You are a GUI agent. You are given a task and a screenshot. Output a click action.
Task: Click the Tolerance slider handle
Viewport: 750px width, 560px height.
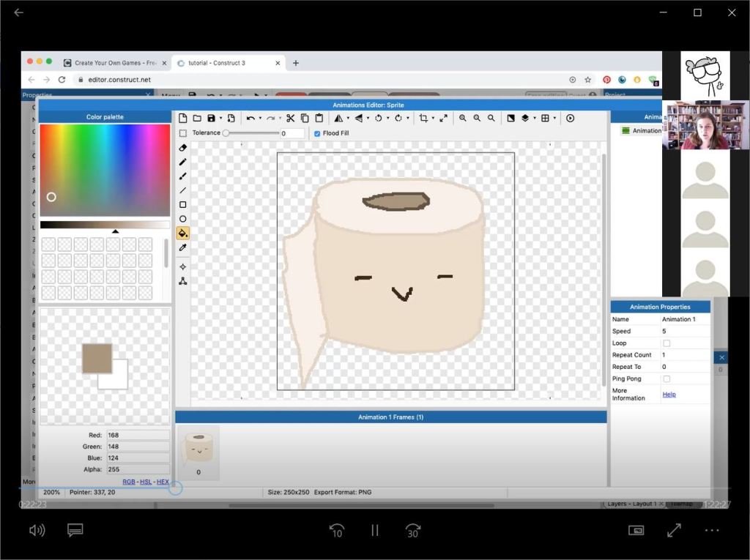coord(226,133)
